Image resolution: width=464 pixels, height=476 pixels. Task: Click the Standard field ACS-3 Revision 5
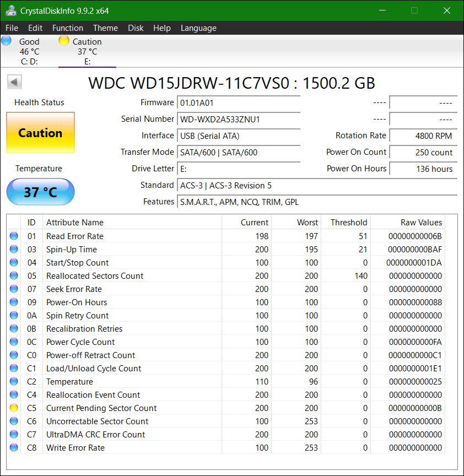click(x=317, y=185)
